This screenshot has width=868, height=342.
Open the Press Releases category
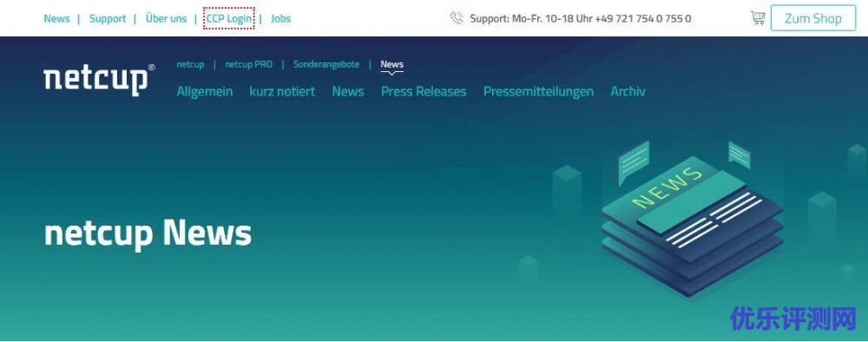424,91
